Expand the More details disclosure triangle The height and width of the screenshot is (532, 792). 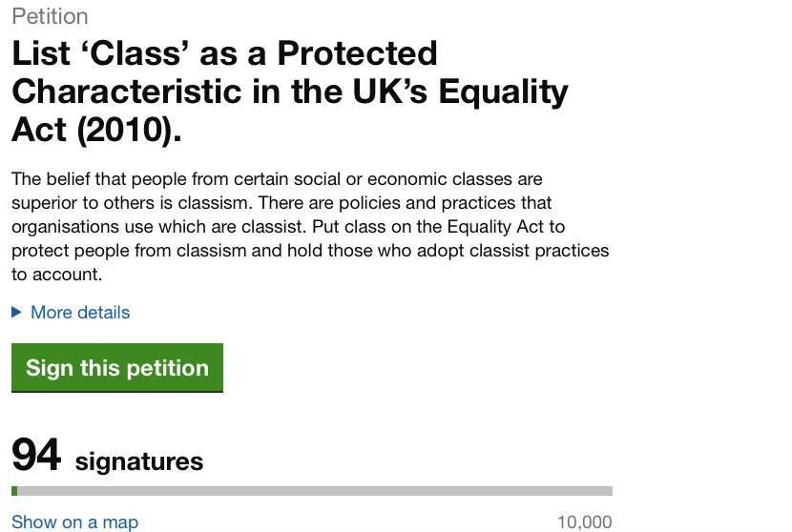coord(16,313)
